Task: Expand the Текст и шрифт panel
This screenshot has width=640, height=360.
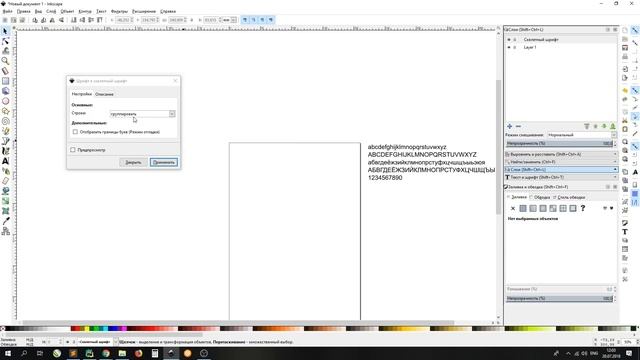Action: click(x=561, y=177)
